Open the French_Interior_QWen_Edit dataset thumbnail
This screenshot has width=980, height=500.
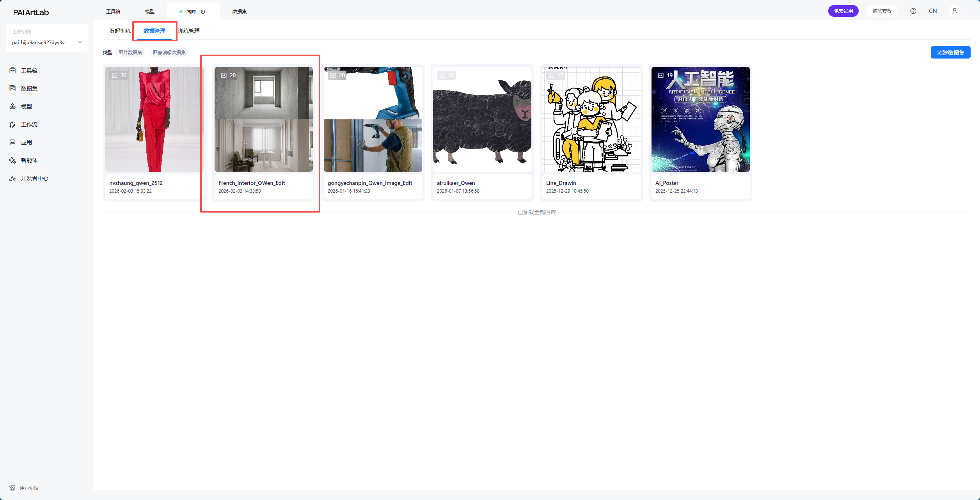[x=263, y=119]
